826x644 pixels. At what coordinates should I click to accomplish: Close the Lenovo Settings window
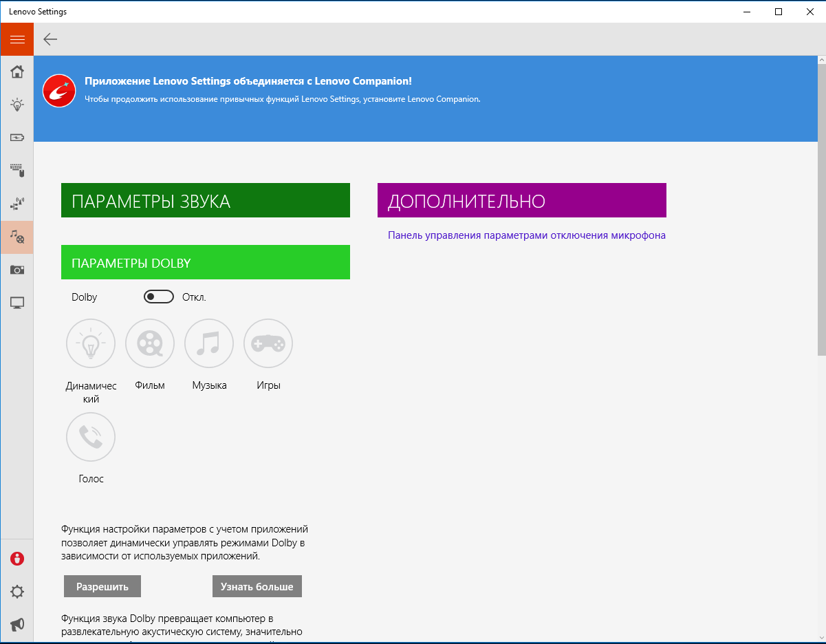click(810, 12)
